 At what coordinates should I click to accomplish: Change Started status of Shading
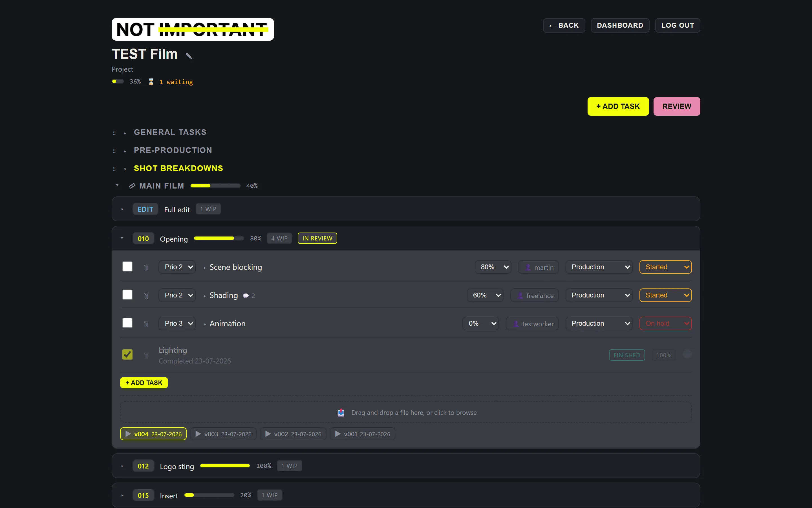665,295
